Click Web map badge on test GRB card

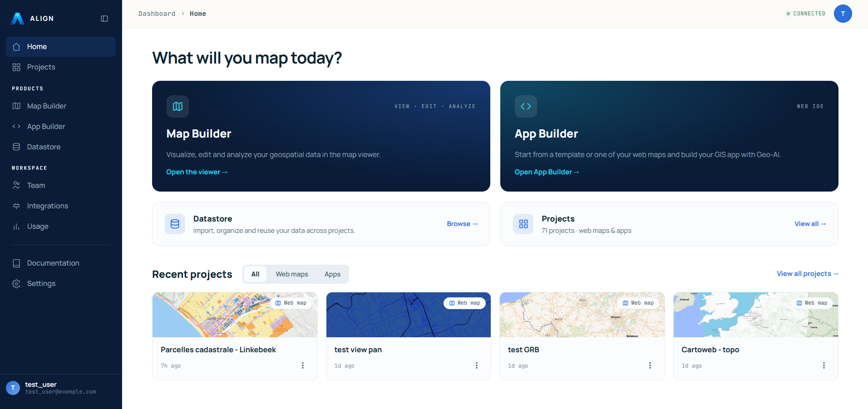click(638, 303)
